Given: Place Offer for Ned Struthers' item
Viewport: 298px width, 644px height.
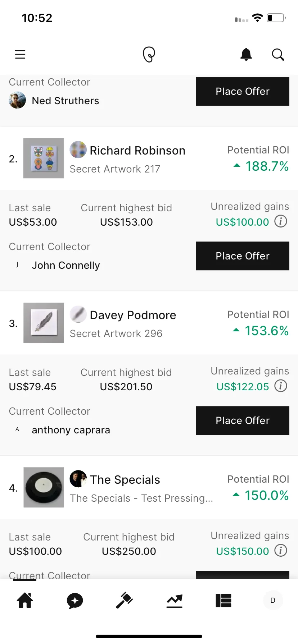Looking at the screenshot, I should click(243, 91).
